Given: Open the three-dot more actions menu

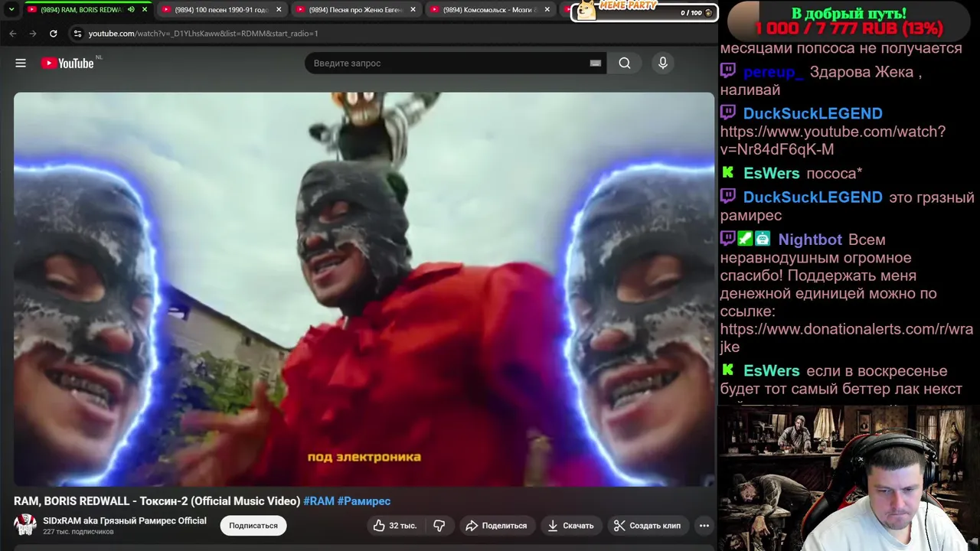Looking at the screenshot, I should 704,526.
